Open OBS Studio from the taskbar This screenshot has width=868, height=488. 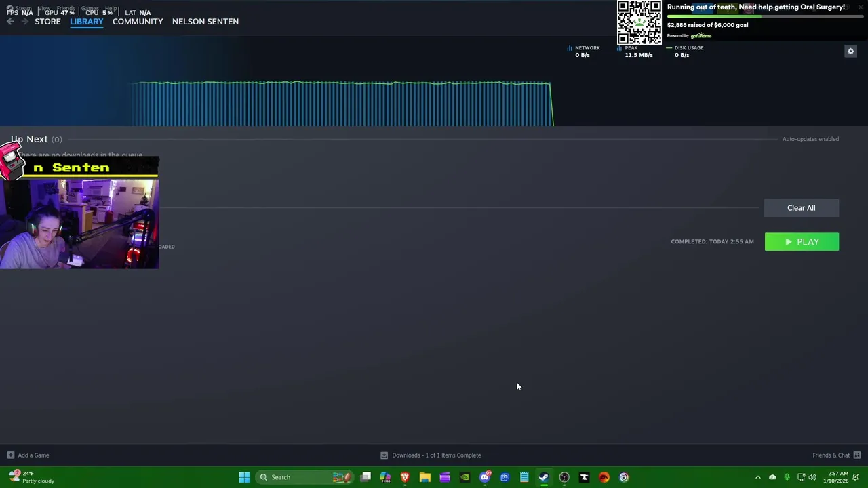point(564,477)
